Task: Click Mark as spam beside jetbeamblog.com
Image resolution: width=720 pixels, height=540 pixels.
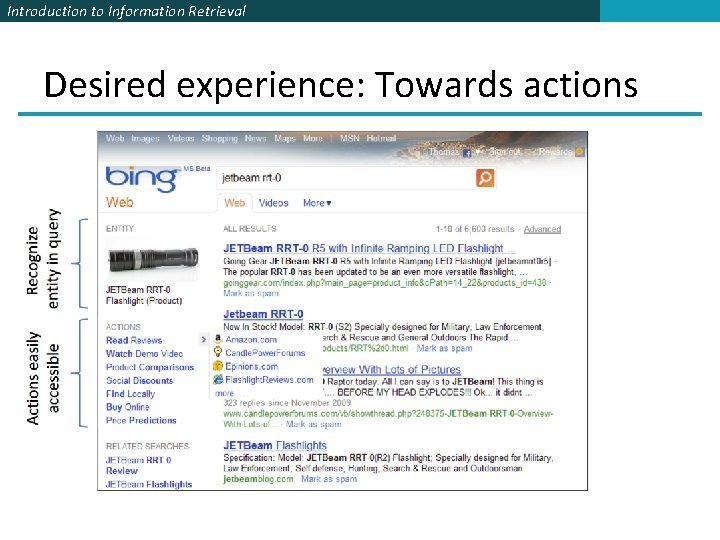Action: [x=329, y=479]
